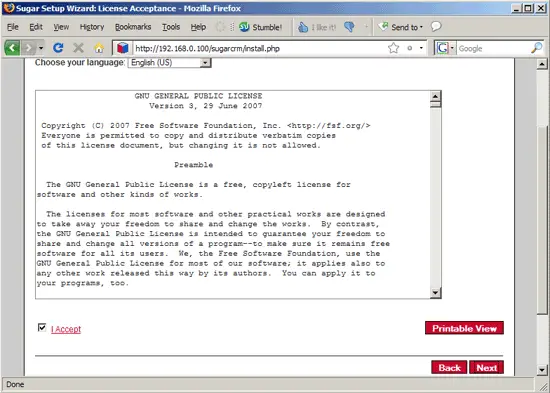The width and height of the screenshot is (550, 393).
Task: Open the Help menu
Action: click(x=198, y=27)
